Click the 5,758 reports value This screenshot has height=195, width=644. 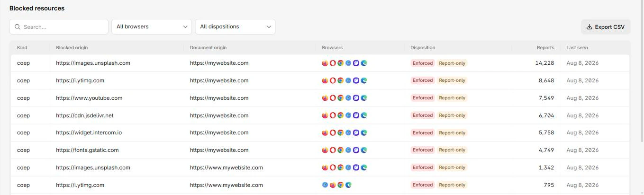(546, 133)
